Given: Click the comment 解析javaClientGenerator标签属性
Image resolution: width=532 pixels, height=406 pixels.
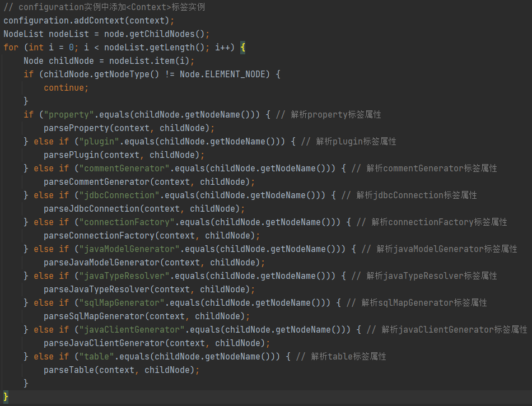Looking at the screenshot, I should (x=447, y=330).
